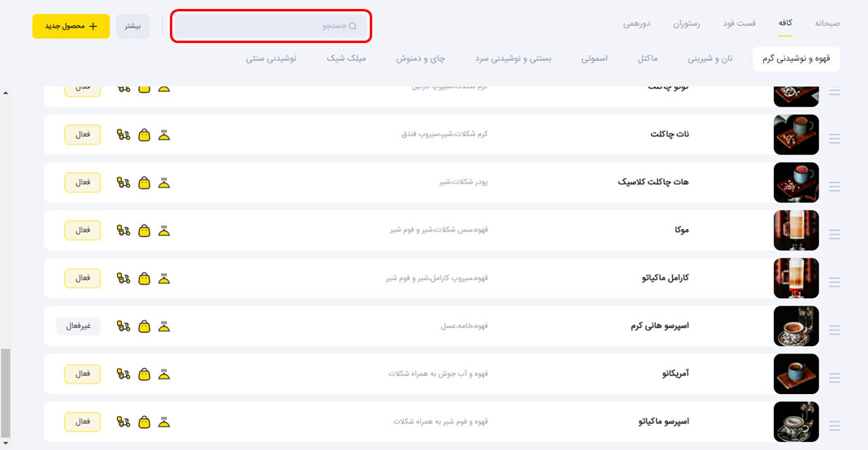Screen dimensions: 868x450
Task: Click the delivery scooter icon in اسپرسو ماکیاتو row
Action: point(124,422)
